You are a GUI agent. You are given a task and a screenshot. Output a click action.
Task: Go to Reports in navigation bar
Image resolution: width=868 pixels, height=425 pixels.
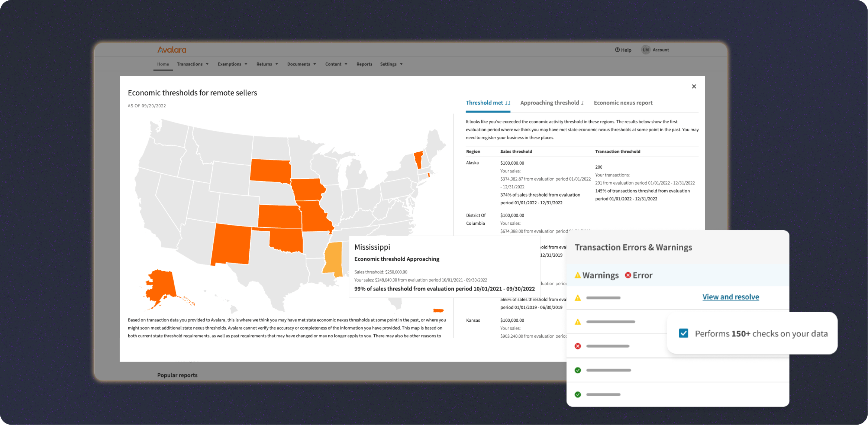[364, 64]
